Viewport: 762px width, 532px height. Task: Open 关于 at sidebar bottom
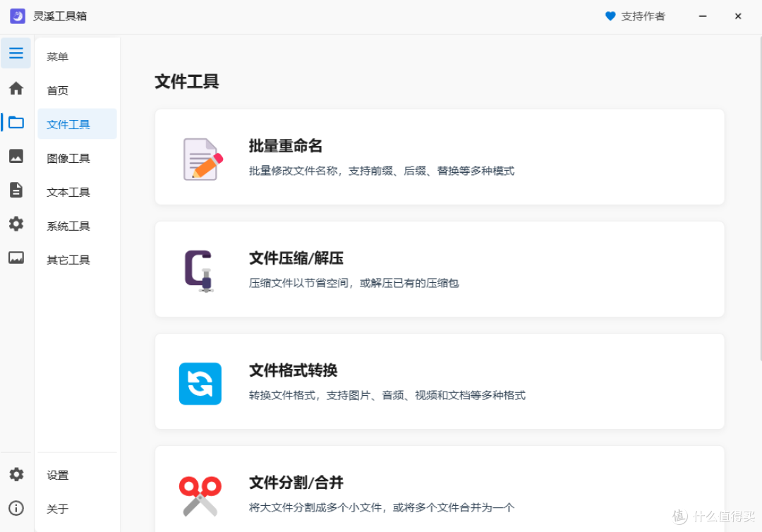click(57, 509)
